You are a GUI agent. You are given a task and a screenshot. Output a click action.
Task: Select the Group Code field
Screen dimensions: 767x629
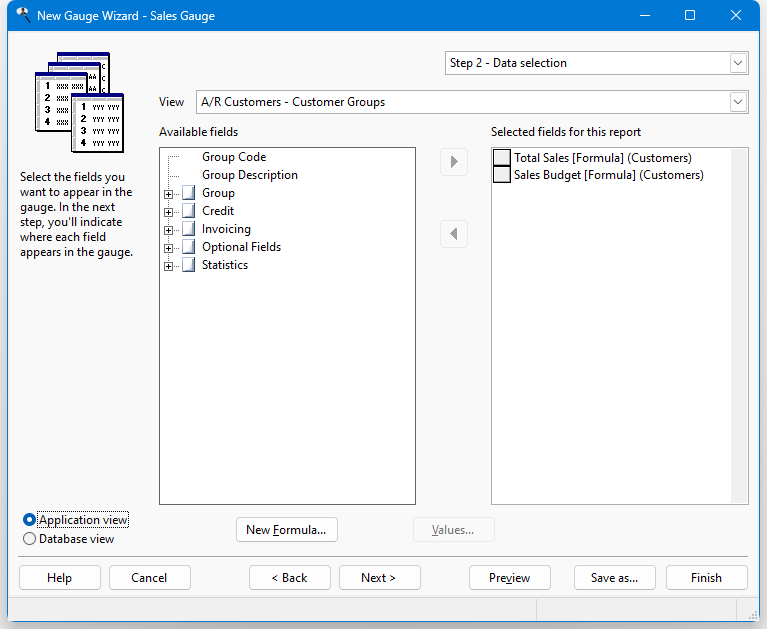234,157
